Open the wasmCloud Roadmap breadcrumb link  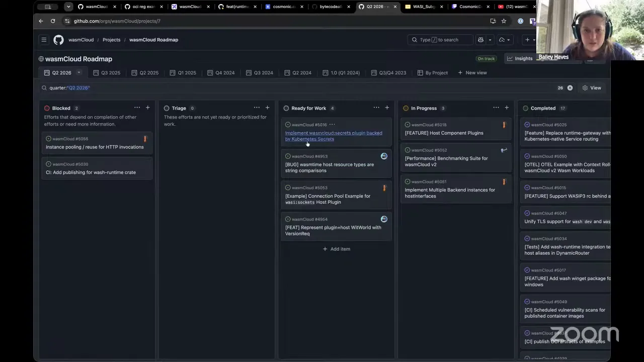point(153,40)
